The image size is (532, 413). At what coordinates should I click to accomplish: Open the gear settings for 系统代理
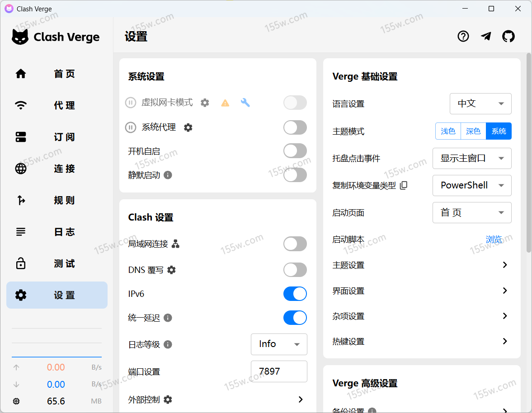tap(188, 127)
